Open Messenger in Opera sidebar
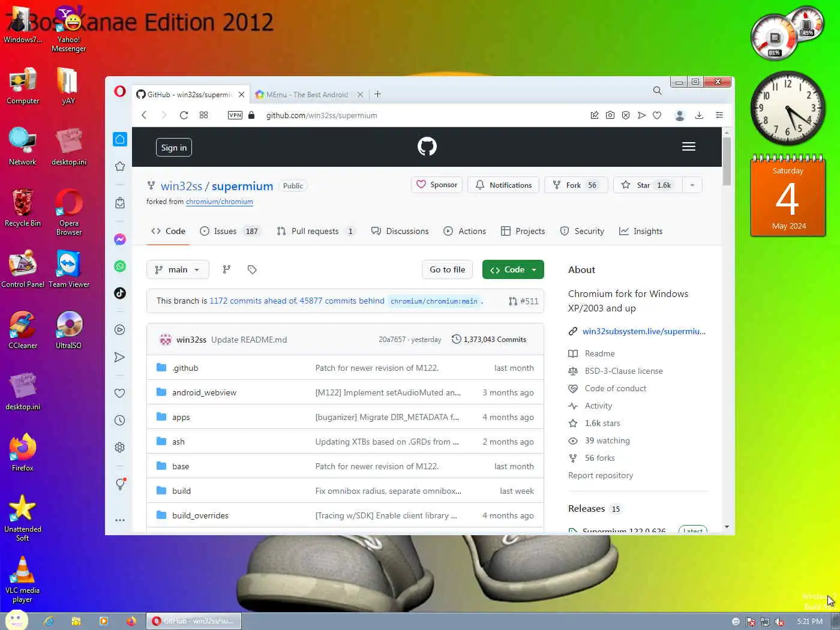The image size is (840, 630). pos(120,239)
